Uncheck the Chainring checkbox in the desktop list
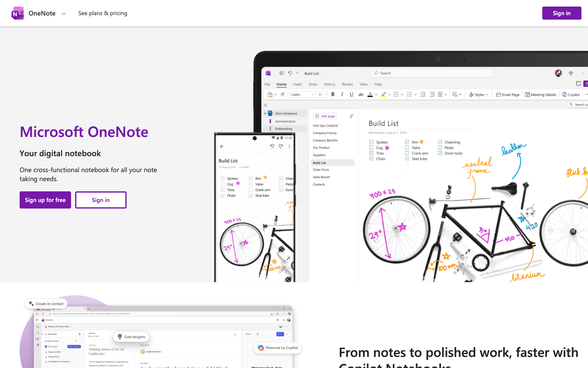Viewport: 588px width, 368px height. (440, 142)
